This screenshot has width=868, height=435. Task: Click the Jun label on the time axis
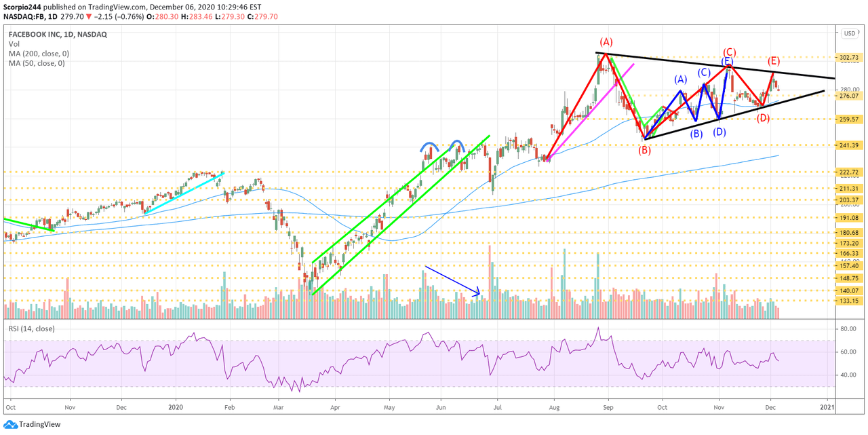click(441, 409)
